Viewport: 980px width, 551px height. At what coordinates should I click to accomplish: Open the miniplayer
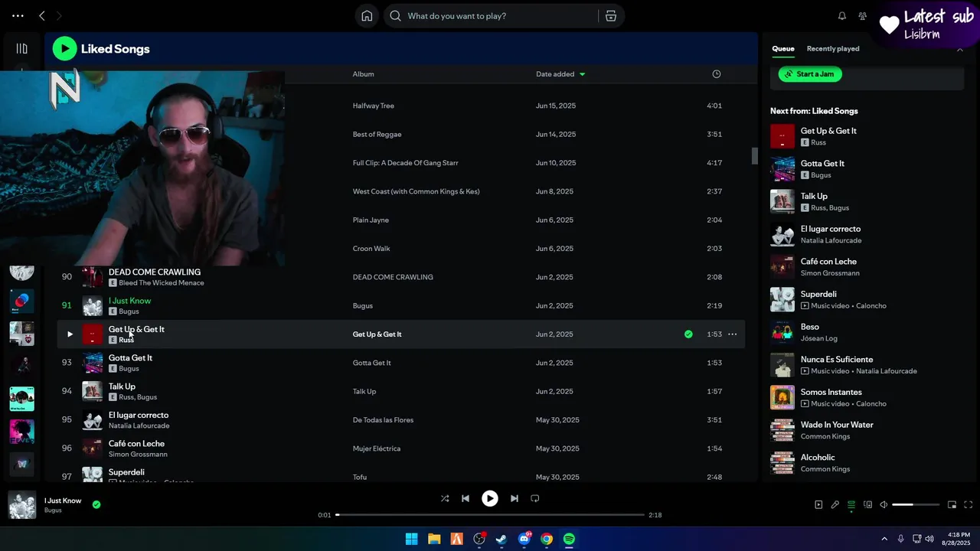pos(952,505)
